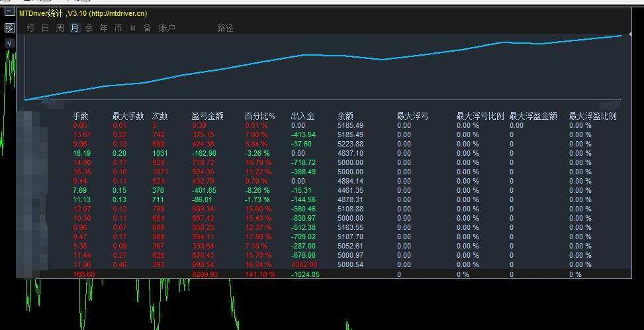Image resolution: width=644 pixels, height=330 pixels.
Task: Open the http://mtdriver.cn link in the title
Action: pos(118,13)
